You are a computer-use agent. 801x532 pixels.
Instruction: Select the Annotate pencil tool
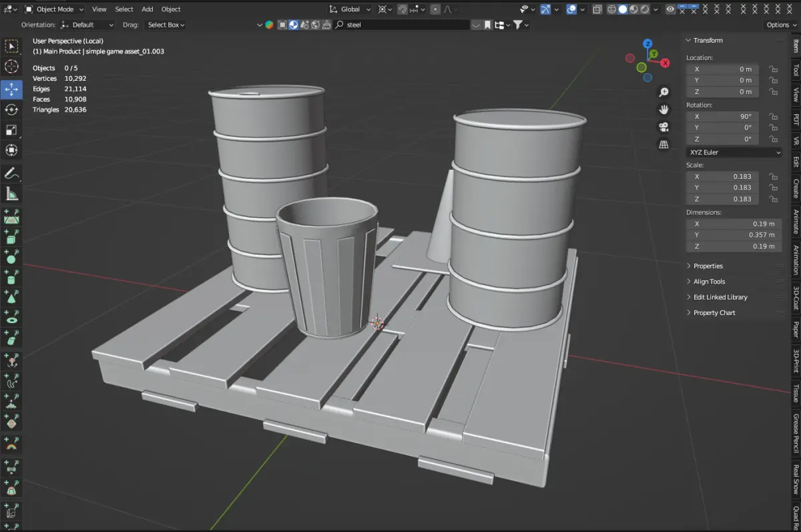[x=11, y=174]
